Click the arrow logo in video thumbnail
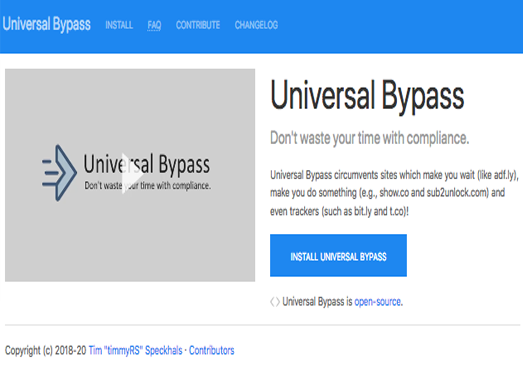 pos(59,173)
